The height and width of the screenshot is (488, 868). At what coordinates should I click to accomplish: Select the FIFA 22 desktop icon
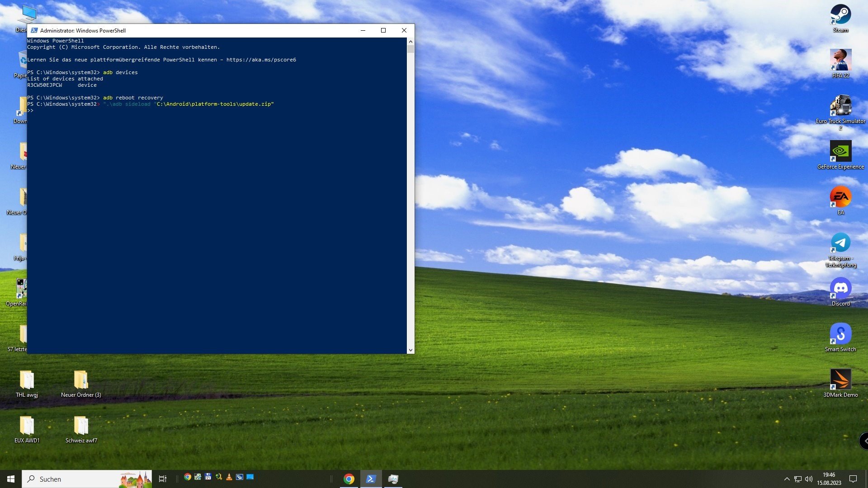coord(840,60)
